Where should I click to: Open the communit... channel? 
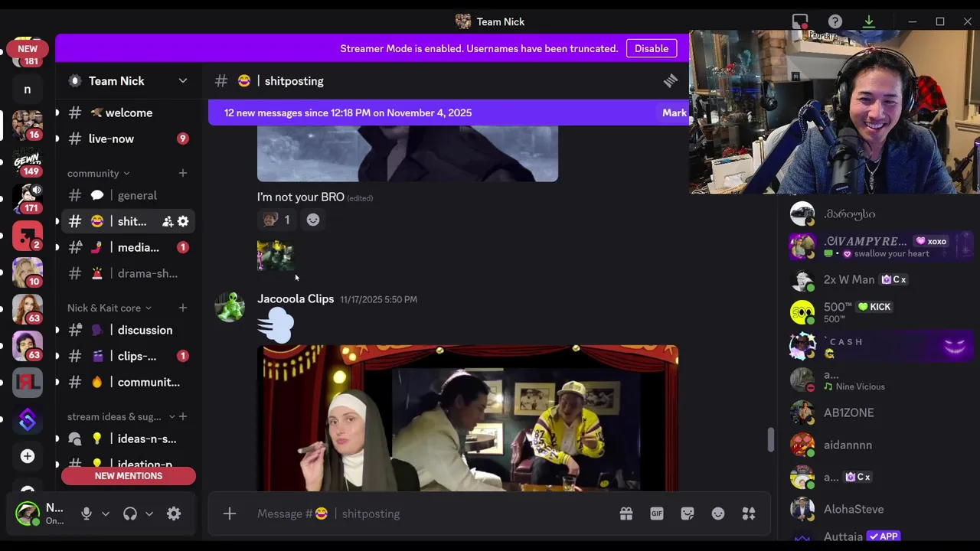[128, 382]
